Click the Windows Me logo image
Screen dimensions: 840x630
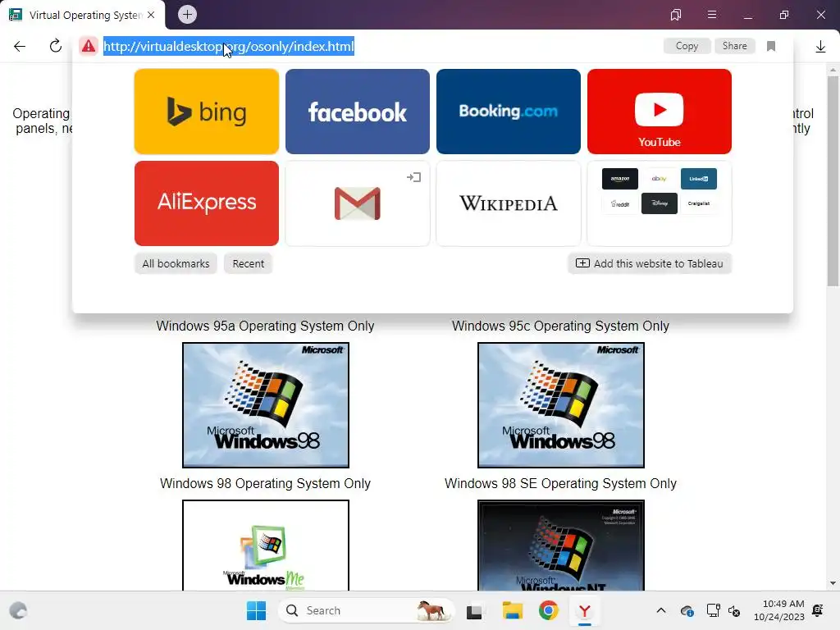point(266,546)
